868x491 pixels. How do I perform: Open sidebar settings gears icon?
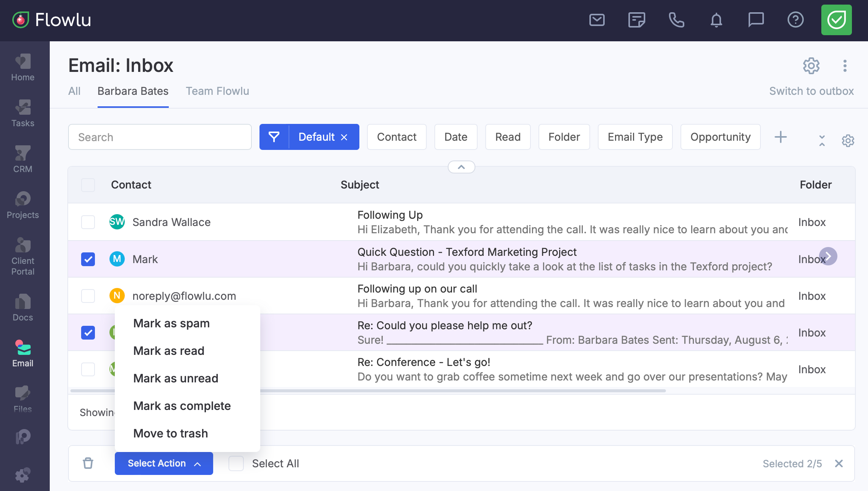tap(23, 475)
